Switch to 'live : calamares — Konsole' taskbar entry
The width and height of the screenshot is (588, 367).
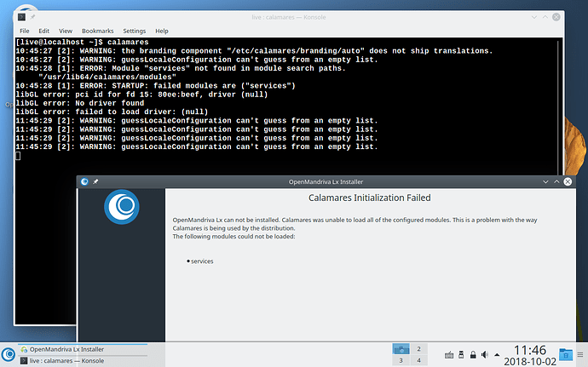click(83, 361)
